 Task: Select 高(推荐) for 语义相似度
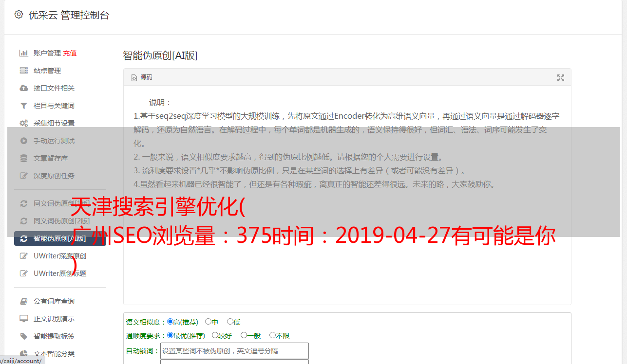[x=170, y=322]
